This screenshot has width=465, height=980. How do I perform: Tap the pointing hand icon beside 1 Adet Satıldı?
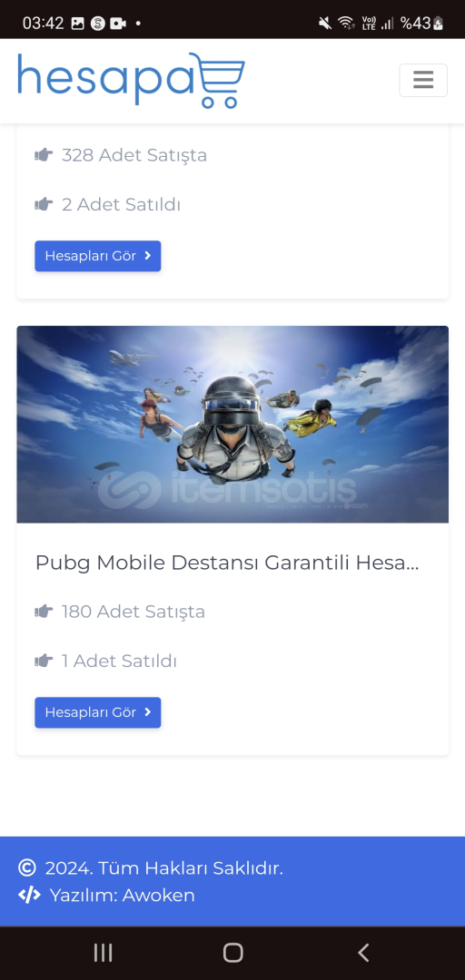[44, 661]
